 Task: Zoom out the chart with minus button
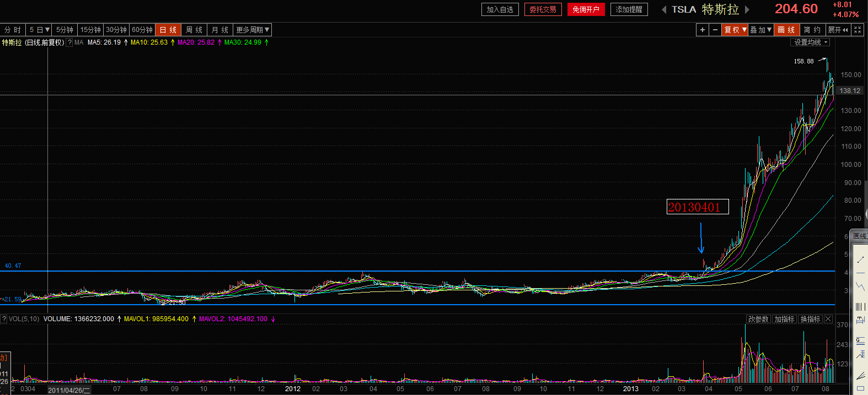715,30
